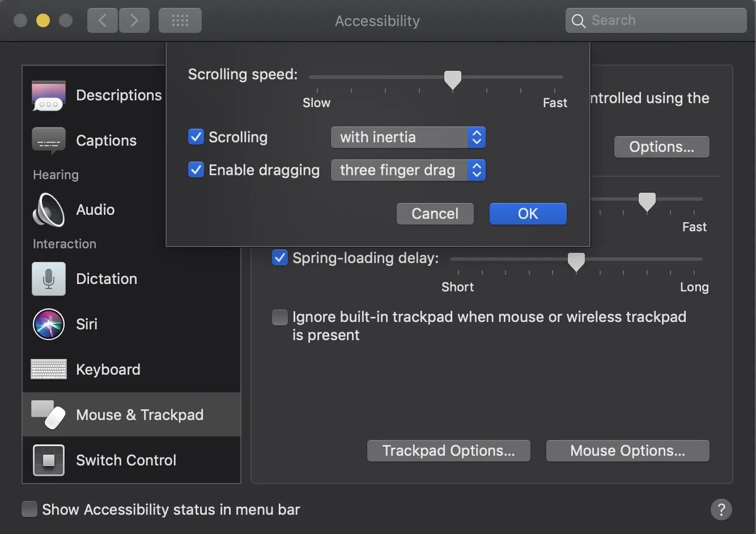Open the Dictation microphone icon

click(49, 279)
